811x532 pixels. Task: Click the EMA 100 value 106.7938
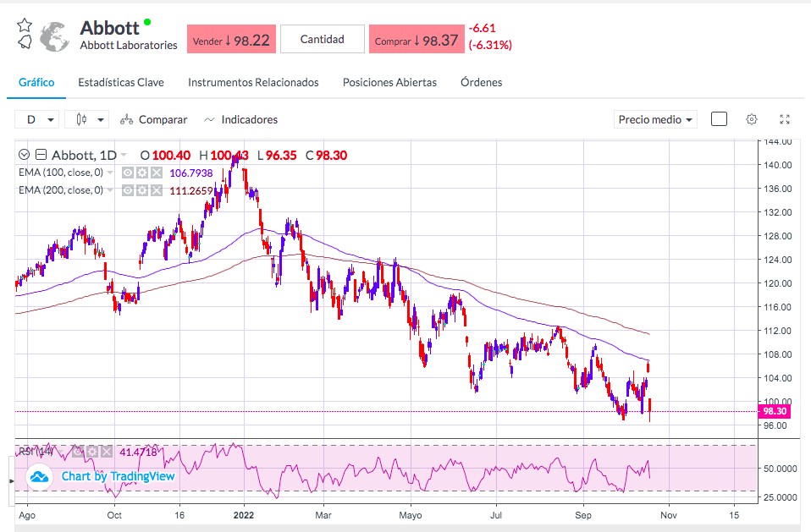pos(190,173)
